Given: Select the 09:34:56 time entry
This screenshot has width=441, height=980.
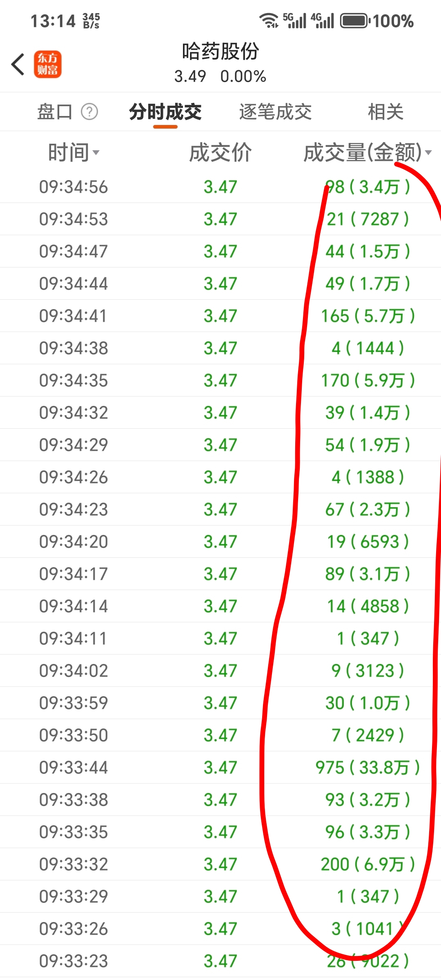Looking at the screenshot, I should [x=73, y=187].
